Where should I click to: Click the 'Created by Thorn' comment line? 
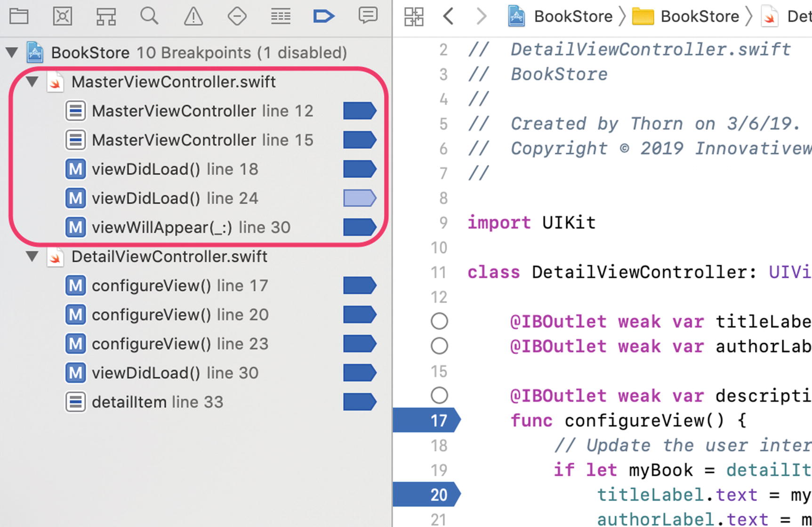pyautogui.click(x=635, y=124)
